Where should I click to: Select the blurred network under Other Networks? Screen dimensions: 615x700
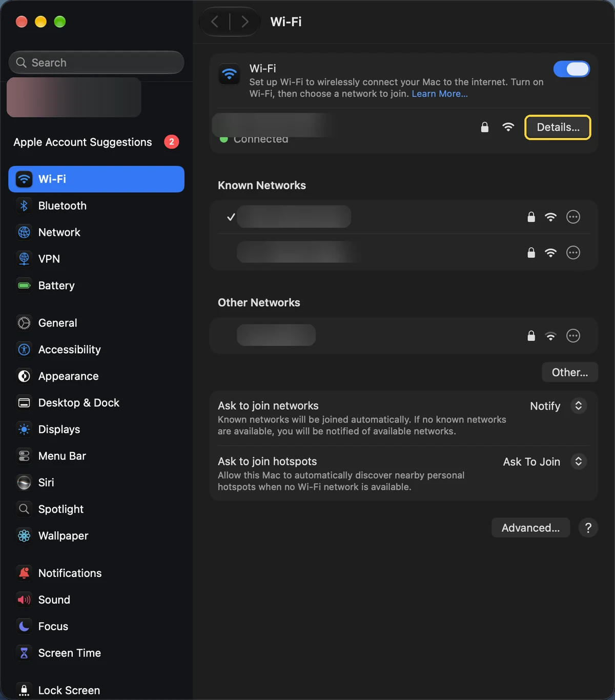pyautogui.click(x=276, y=335)
